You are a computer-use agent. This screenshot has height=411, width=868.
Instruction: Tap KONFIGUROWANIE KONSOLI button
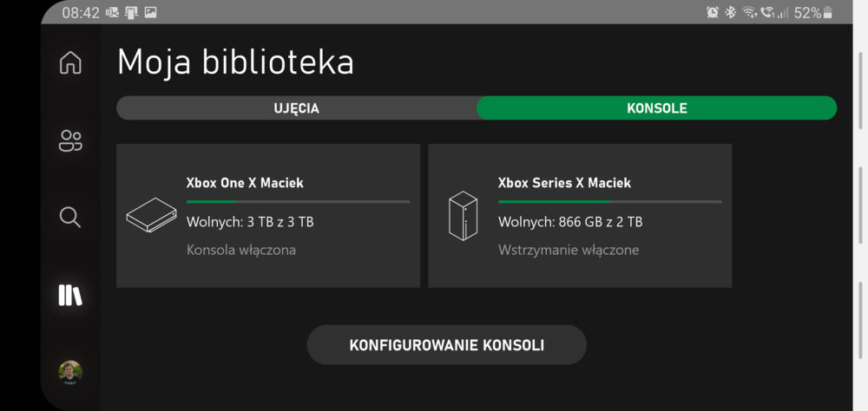(x=447, y=345)
